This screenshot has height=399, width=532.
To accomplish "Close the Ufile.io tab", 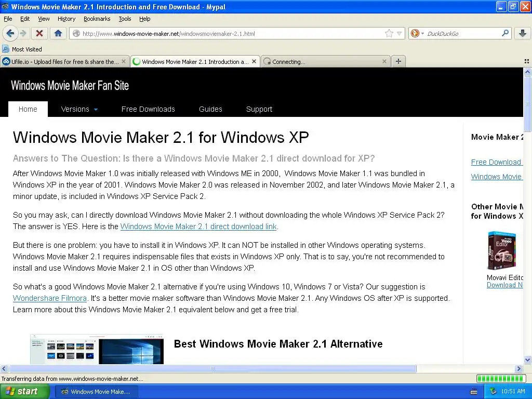I will coord(124,61).
